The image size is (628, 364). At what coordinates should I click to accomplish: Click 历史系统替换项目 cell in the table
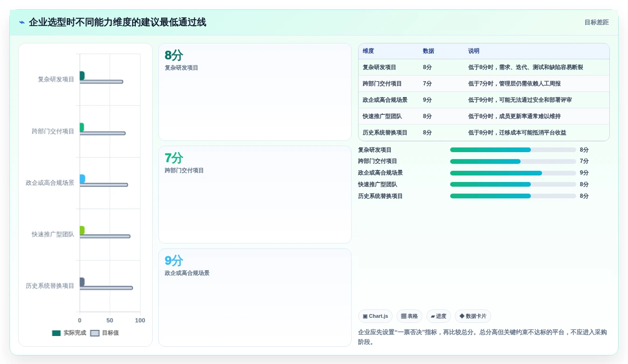pos(385,133)
